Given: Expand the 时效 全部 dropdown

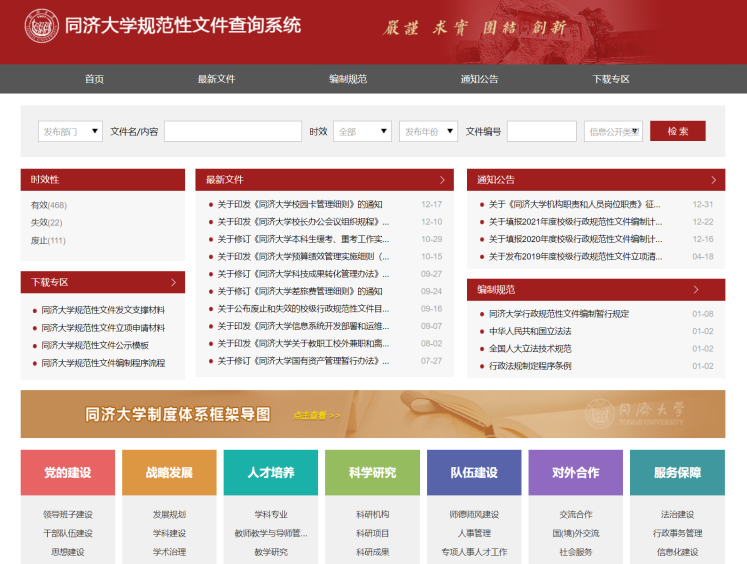Looking at the screenshot, I should click(x=363, y=131).
